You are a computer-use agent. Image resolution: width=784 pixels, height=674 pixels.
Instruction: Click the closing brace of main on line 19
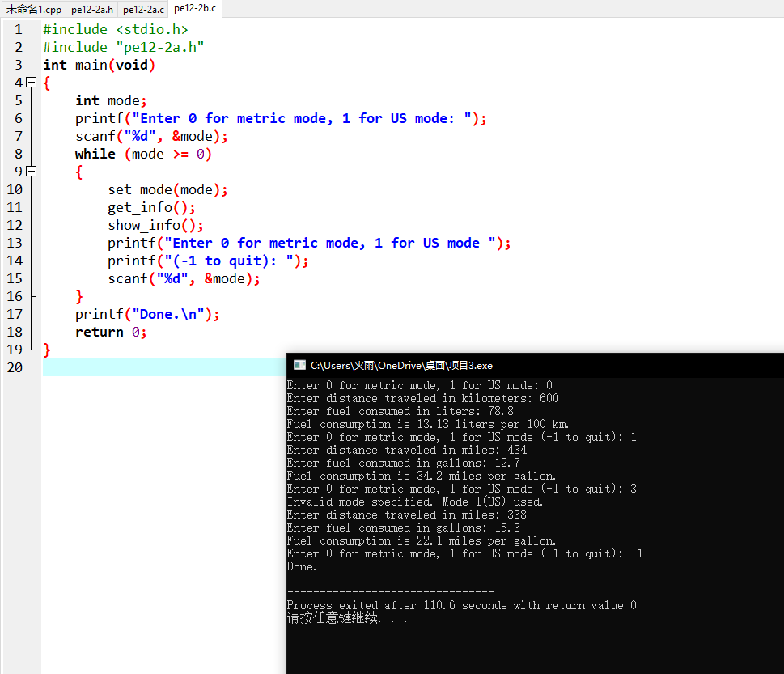tap(46, 350)
